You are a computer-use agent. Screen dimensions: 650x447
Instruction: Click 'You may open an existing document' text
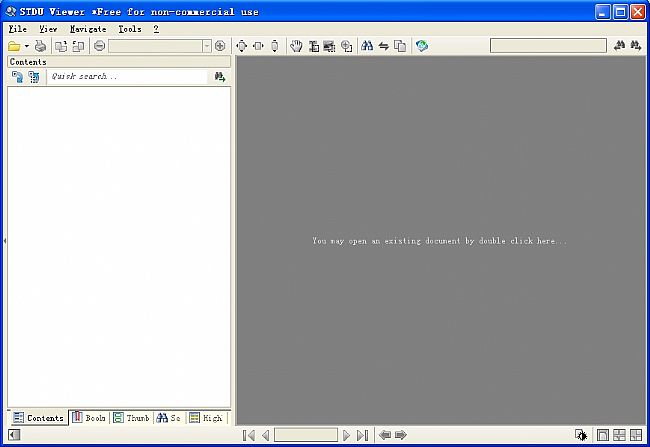click(x=439, y=241)
